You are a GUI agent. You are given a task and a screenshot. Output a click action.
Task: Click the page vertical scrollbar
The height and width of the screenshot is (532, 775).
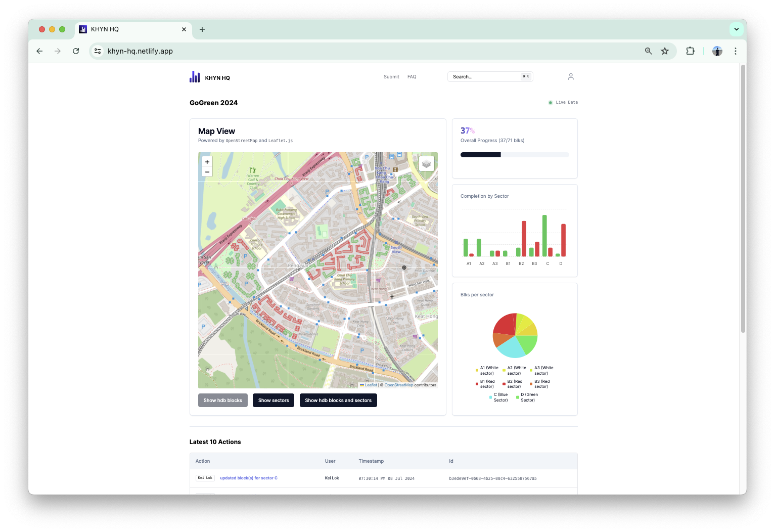[743, 198]
